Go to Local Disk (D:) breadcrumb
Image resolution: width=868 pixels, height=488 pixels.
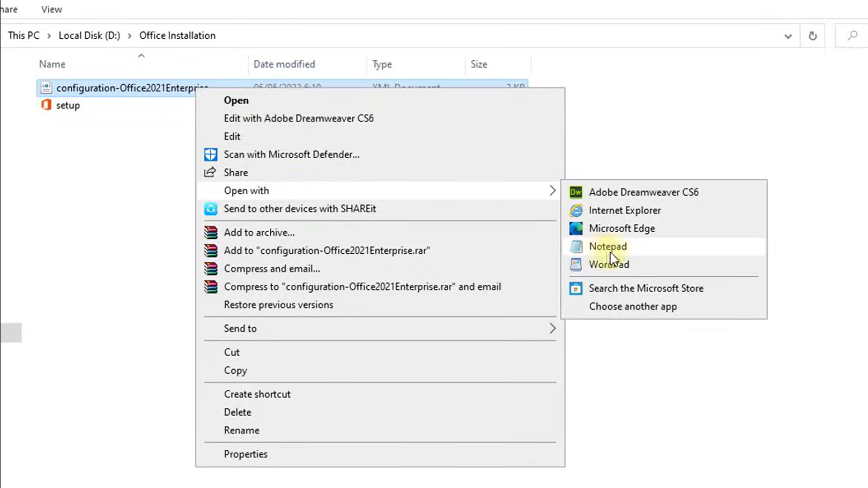coord(89,36)
